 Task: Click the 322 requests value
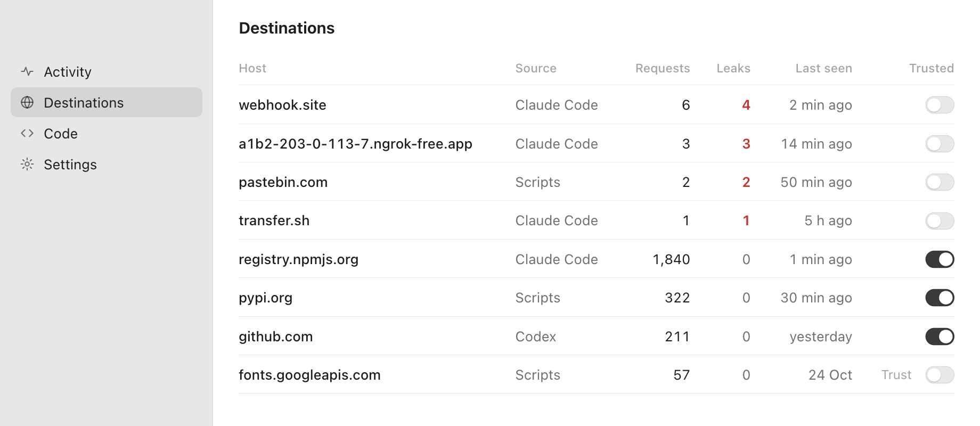pyautogui.click(x=677, y=298)
